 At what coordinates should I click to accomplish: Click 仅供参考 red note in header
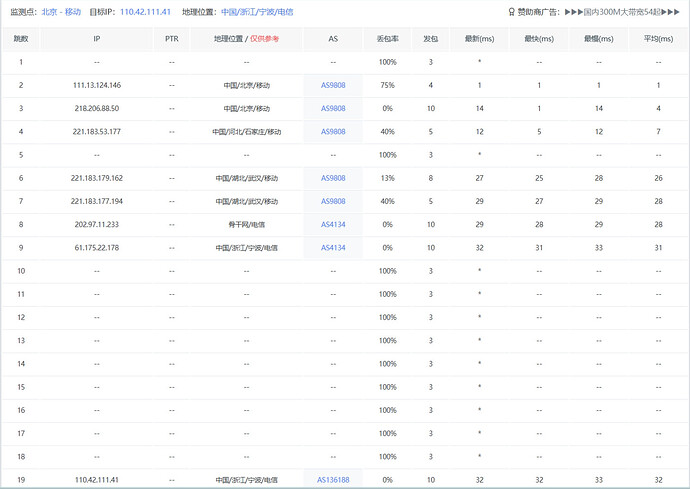click(264, 39)
